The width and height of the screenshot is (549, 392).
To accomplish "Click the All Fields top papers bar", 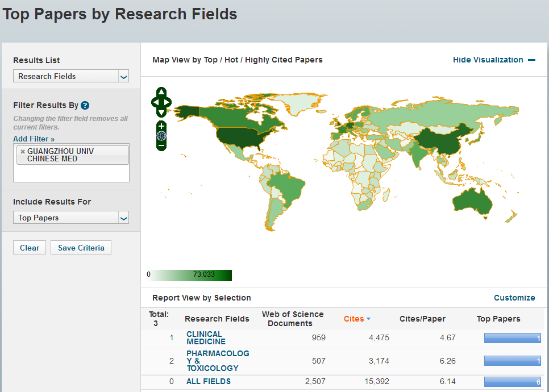I will (x=512, y=382).
